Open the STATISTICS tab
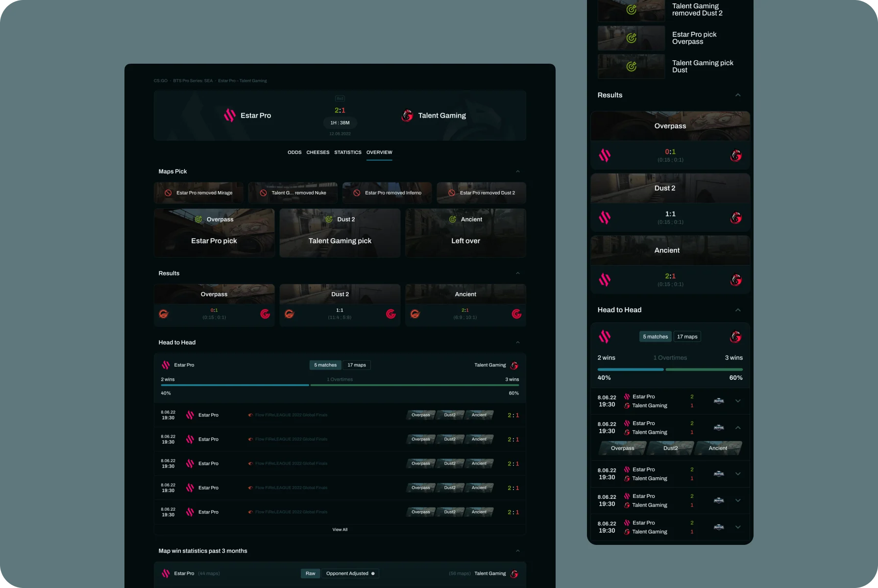Image resolution: width=878 pixels, height=588 pixels. point(348,152)
